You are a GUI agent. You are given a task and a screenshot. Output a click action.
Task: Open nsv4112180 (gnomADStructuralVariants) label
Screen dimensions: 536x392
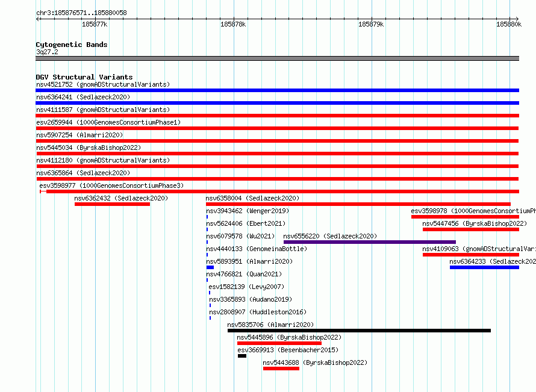point(103,160)
